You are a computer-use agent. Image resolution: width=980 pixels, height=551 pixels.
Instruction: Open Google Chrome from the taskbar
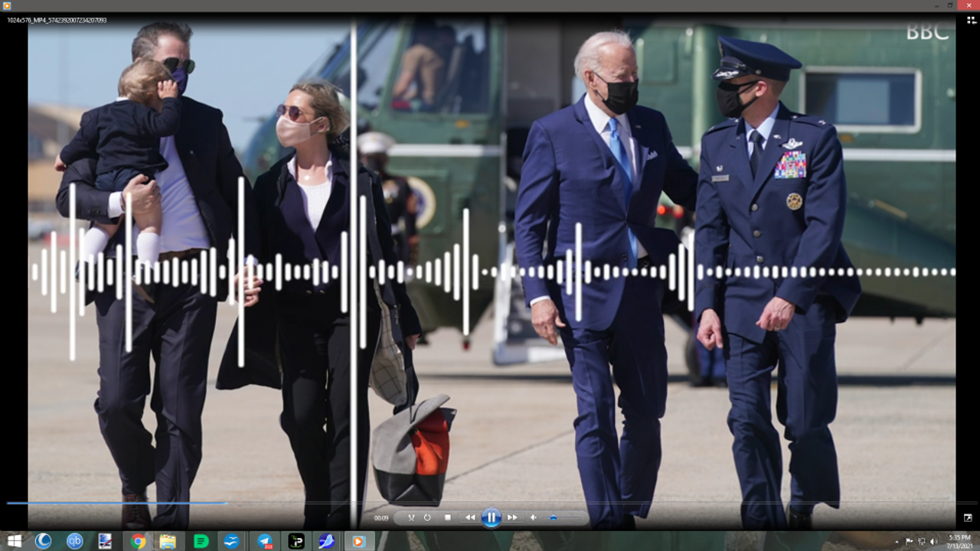138,541
